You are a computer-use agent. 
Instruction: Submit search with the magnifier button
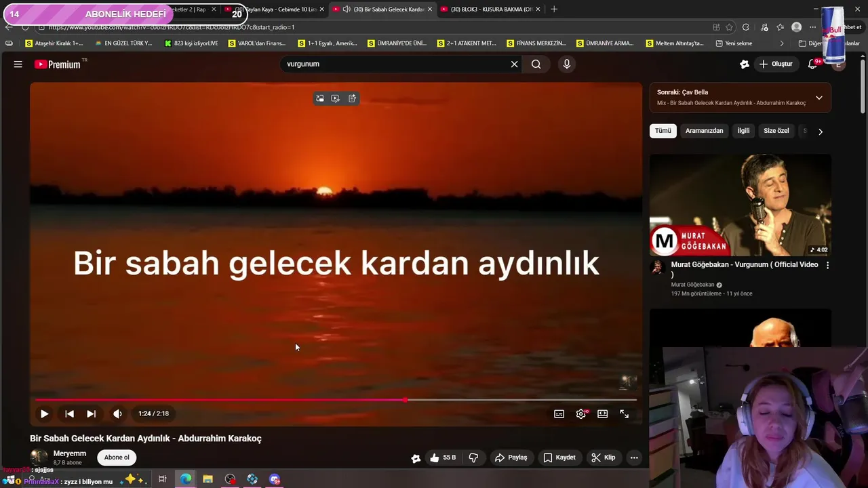click(x=536, y=64)
